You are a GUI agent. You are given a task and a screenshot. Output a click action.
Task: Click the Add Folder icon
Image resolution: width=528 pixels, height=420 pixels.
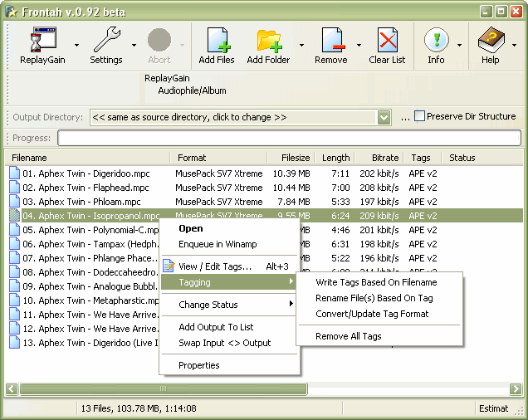269,40
